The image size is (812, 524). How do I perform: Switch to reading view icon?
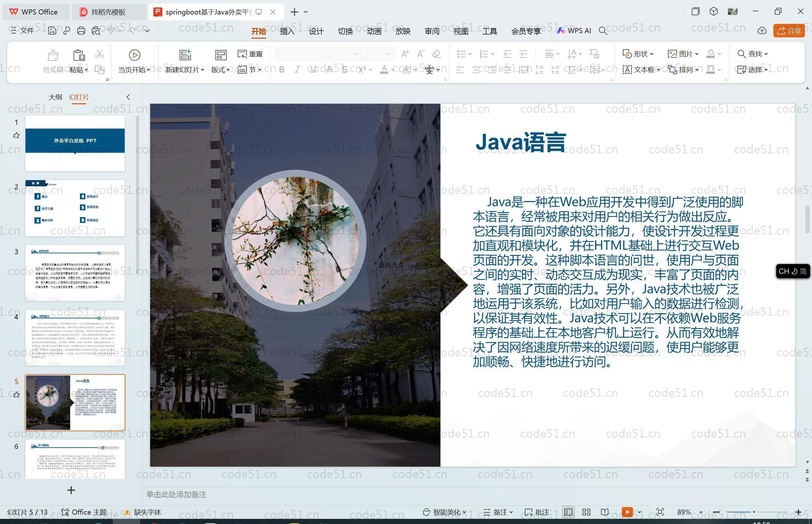click(x=604, y=512)
